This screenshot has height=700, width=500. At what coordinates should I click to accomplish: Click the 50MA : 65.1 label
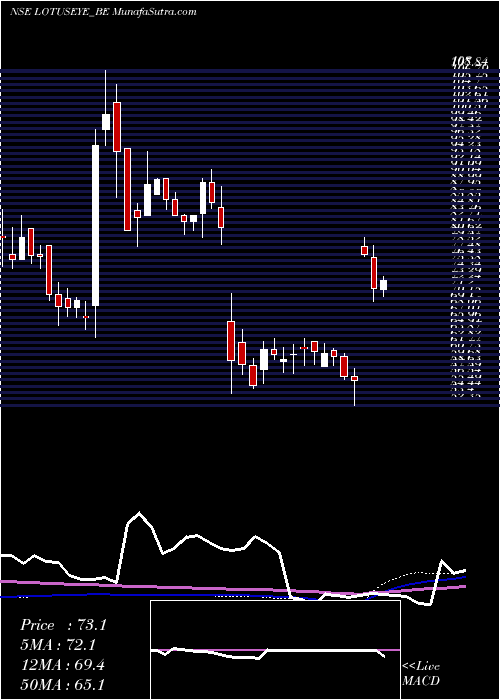[x=62, y=684]
